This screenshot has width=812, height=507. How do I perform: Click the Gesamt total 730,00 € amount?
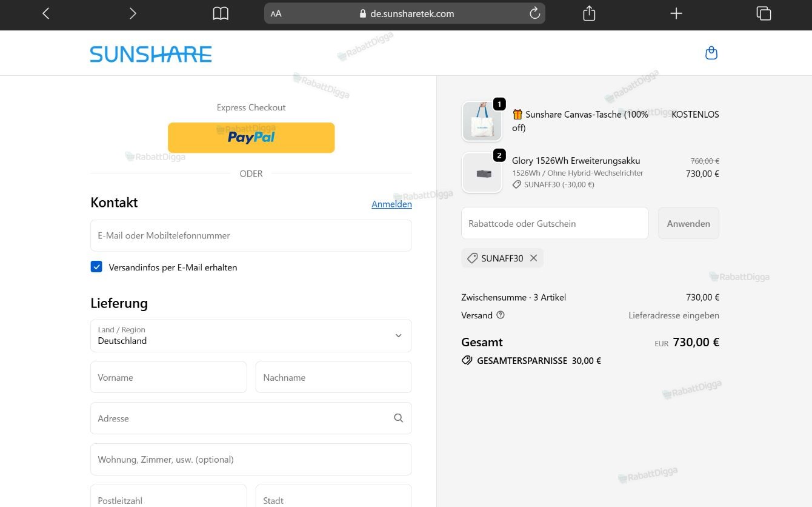(x=696, y=342)
